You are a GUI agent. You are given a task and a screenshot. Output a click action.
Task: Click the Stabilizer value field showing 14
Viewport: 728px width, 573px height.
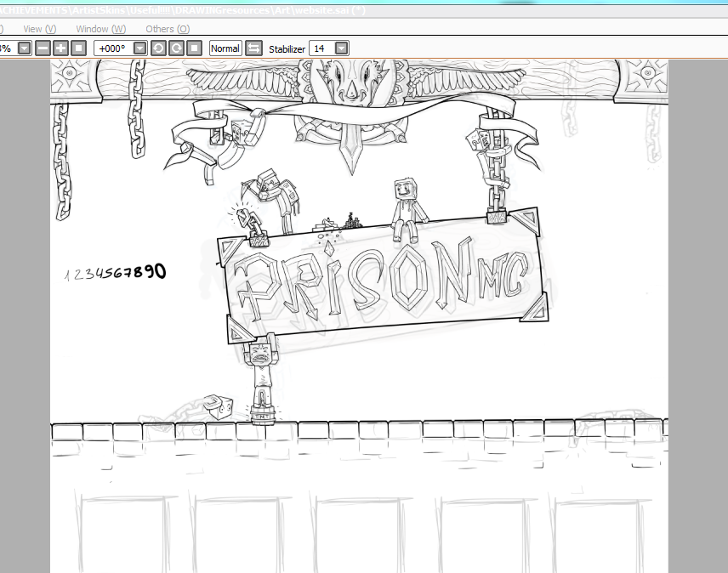[x=322, y=48]
